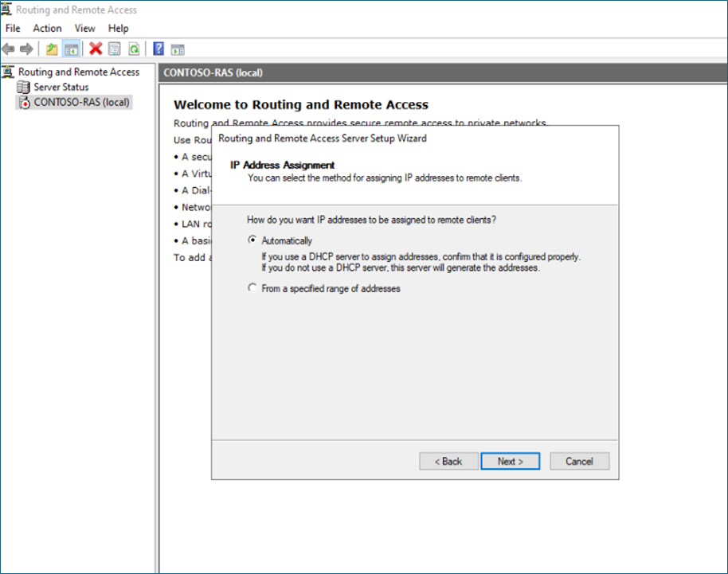Select the Automatically radio button
Image resolution: width=728 pixels, height=574 pixels.
click(x=252, y=240)
